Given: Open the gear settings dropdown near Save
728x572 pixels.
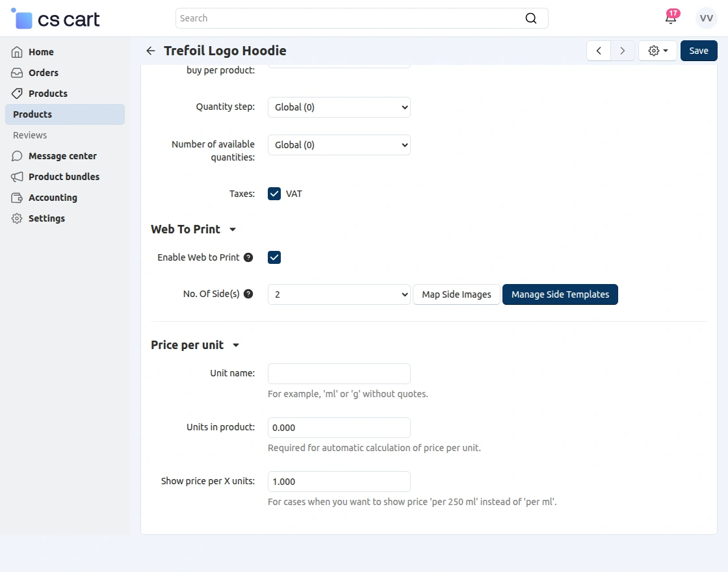Looking at the screenshot, I should (x=657, y=51).
